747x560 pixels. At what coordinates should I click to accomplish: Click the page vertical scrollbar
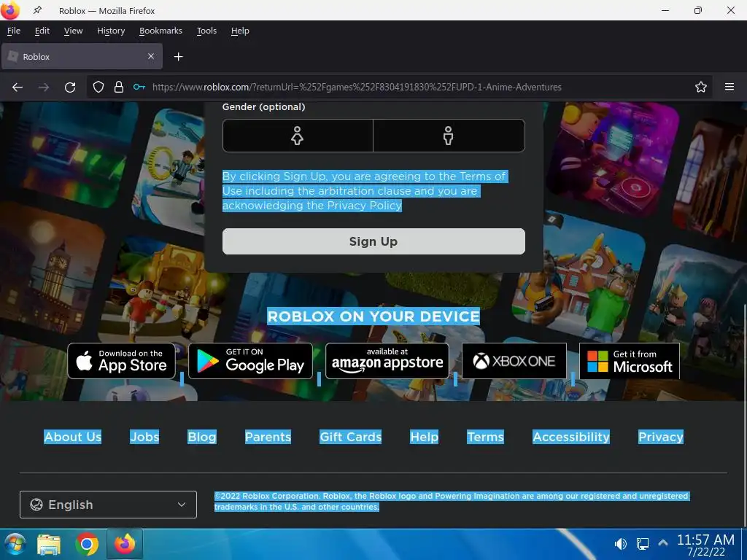point(744,414)
